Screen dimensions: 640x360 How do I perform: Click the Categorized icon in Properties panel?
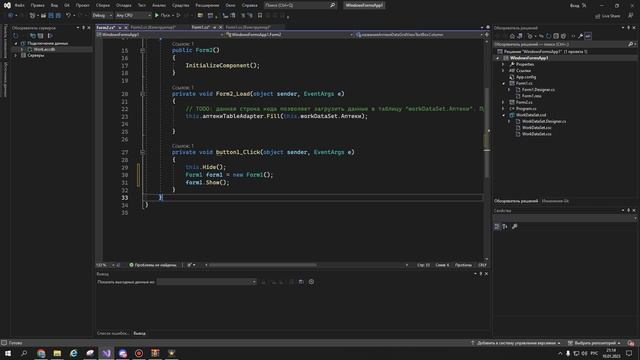497,227
